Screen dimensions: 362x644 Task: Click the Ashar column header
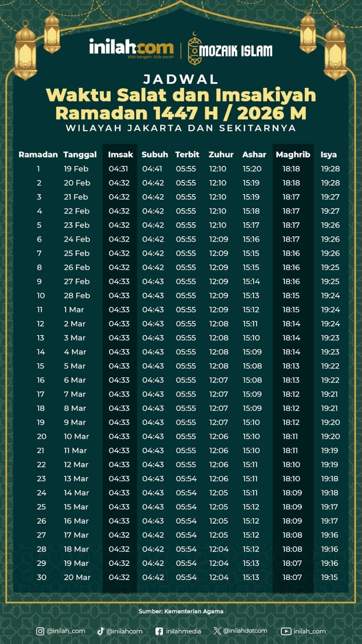(x=254, y=154)
